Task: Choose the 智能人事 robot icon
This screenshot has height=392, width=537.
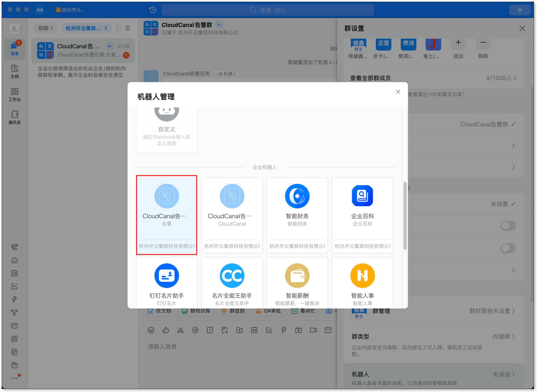Action: pos(362,276)
